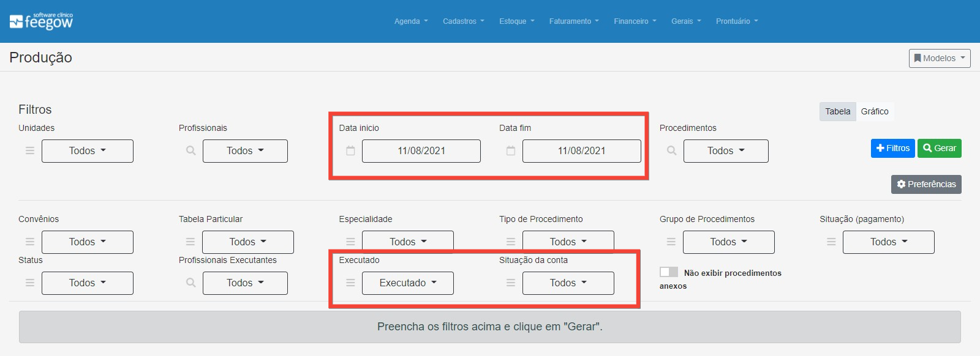Switch to the Gráfico view tab
Viewport: 980px width, 356px height.
(x=875, y=111)
